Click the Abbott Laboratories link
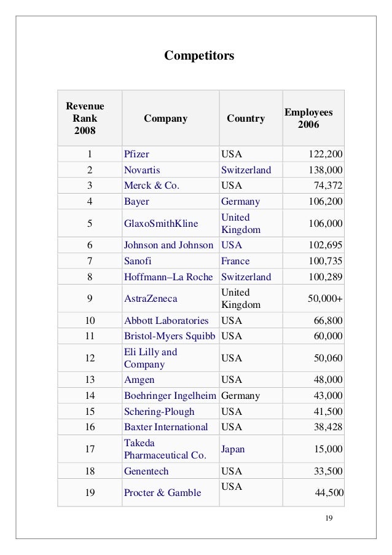Image resolution: width=392 pixels, height=555 pixels. tap(167, 320)
